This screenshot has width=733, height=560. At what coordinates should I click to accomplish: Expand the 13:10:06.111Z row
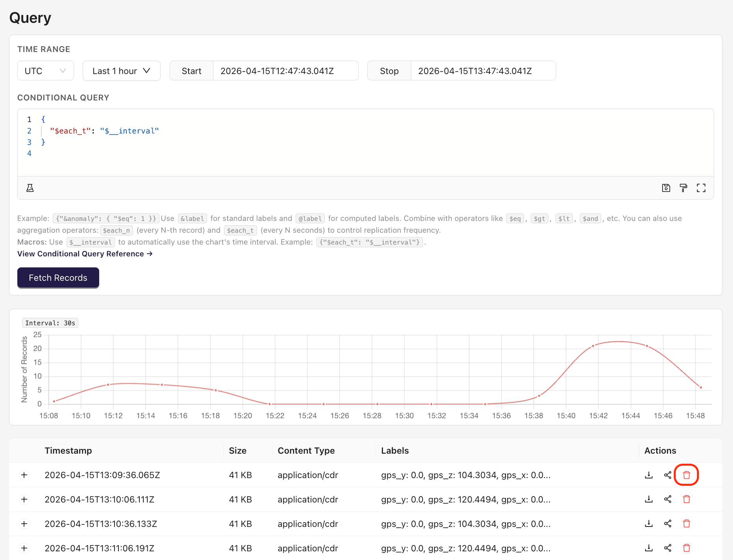tap(24, 499)
